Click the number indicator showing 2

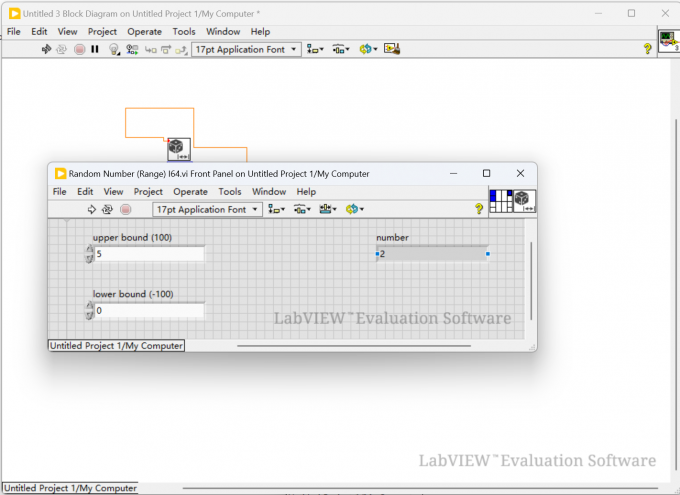coord(432,254)
